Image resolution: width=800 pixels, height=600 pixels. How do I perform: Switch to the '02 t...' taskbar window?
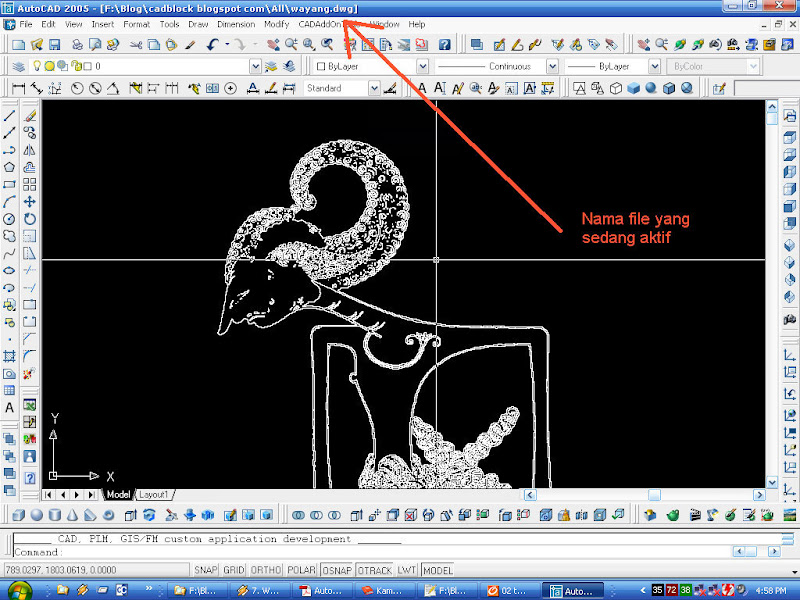point(510,591)
